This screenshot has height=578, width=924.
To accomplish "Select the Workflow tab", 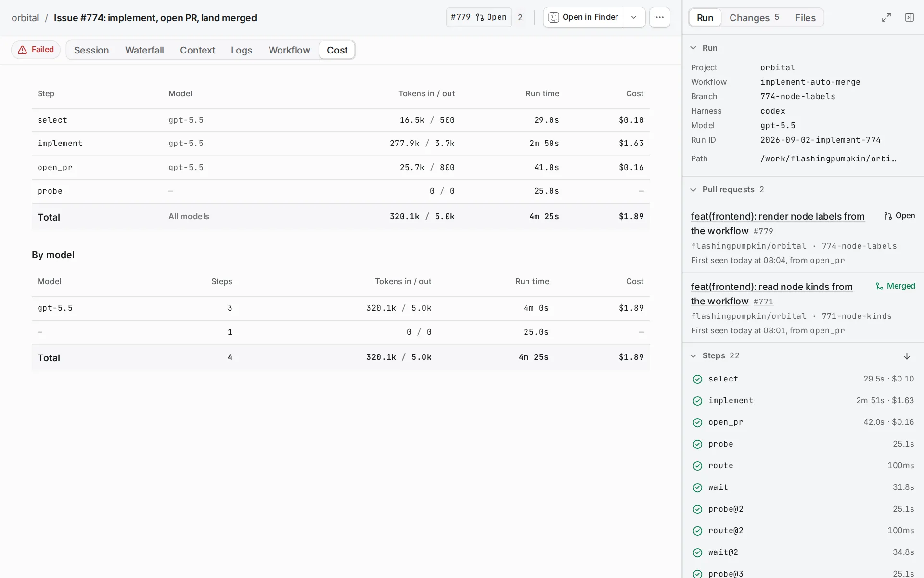I will point(289,50).
